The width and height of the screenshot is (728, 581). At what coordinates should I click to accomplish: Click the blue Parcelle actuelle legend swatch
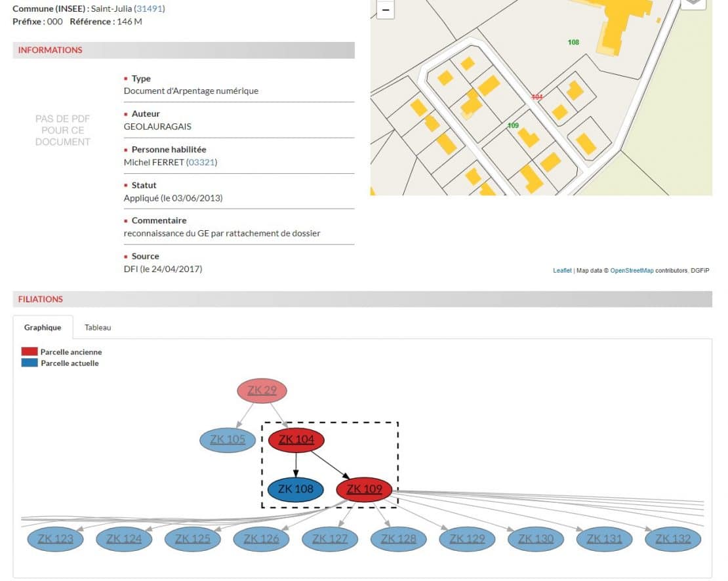tap(30, 363)
